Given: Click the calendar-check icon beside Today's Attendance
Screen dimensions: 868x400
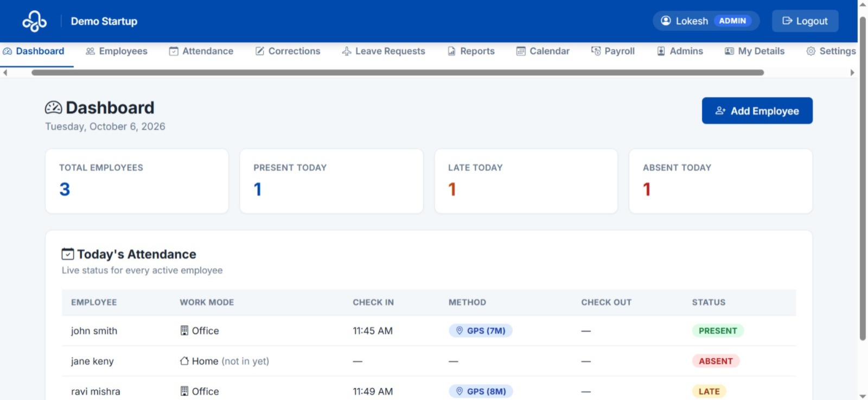Looking at the screenshot, I should [x=68, y=253].
